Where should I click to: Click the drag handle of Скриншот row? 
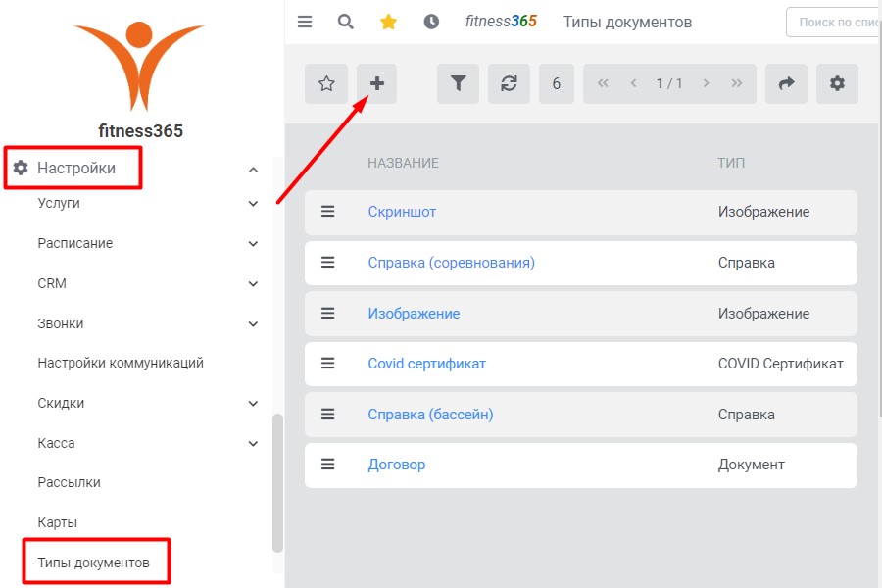point(328,212)
